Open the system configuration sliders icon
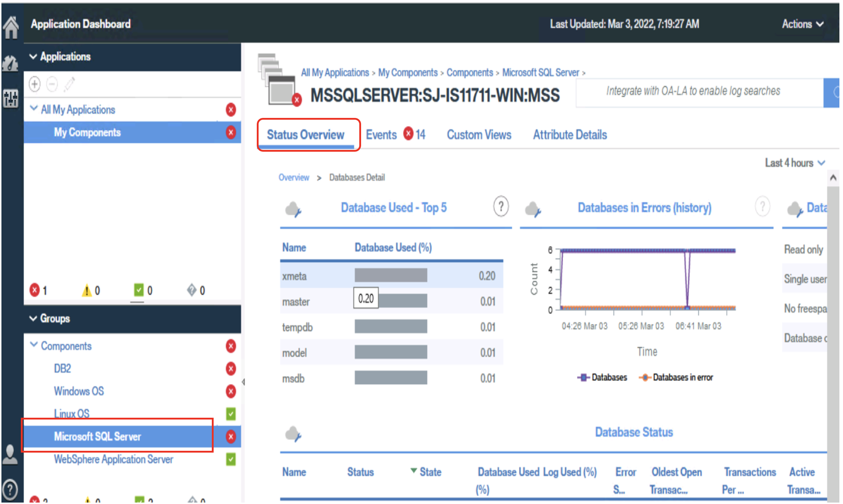This screenshot has width=843, height=504. pos(10,98)
